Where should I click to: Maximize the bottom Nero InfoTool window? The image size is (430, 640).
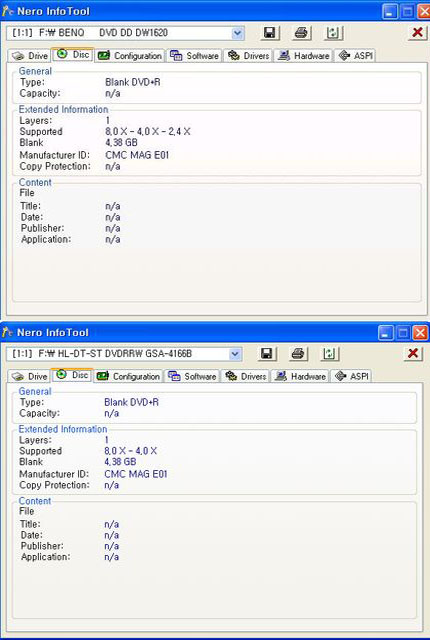pos(403,333)
